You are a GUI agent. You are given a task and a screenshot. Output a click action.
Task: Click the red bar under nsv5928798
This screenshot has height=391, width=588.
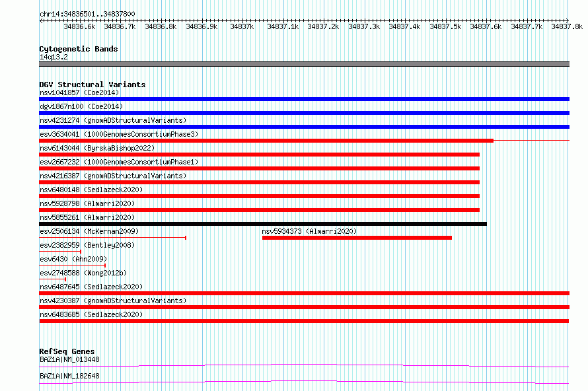coord(259,210)
